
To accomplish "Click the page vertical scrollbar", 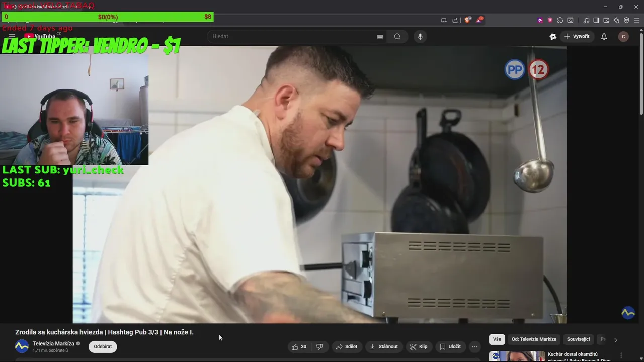I will point(641,73).
